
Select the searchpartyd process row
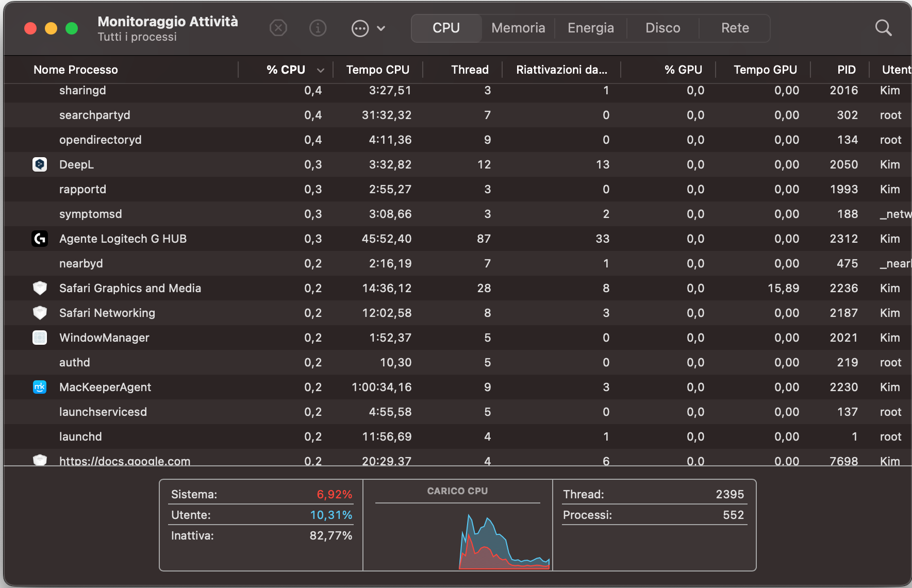[458, 115]
